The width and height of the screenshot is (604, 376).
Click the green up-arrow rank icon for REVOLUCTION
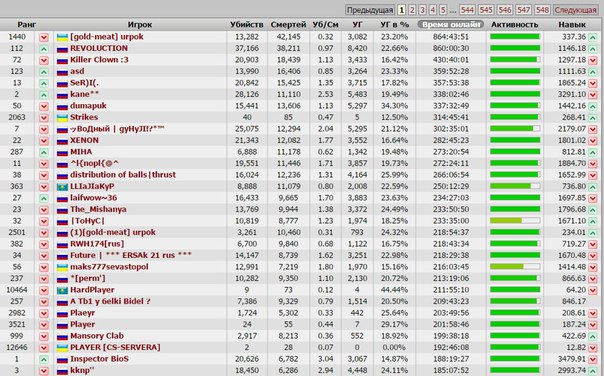click(44, 49)
